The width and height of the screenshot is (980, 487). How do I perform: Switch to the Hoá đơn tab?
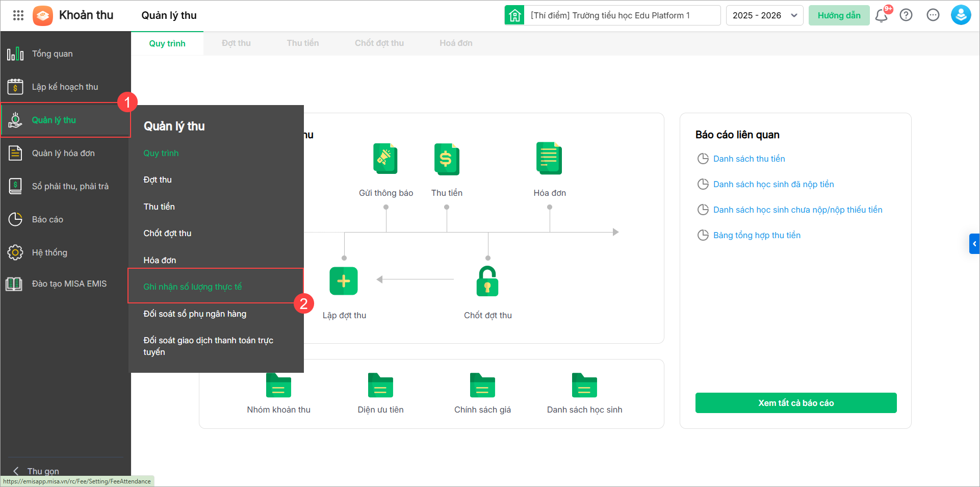click(x=456, y=43)
